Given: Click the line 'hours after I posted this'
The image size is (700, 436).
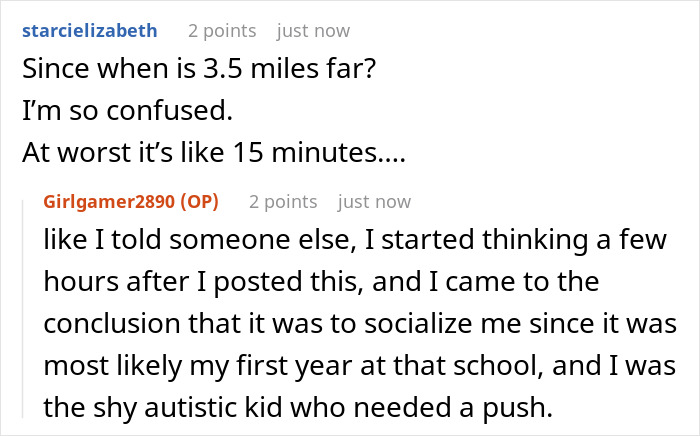Looking at the screenshot, I should tap(321, 282).
